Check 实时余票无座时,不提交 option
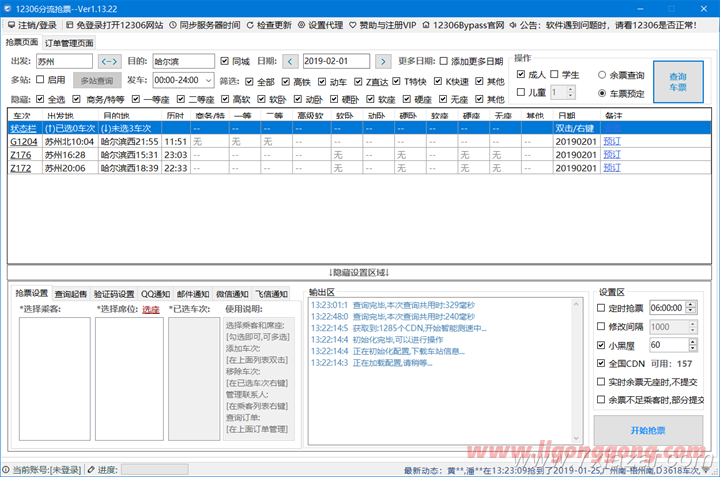720x477 pixels. [601, 382]
